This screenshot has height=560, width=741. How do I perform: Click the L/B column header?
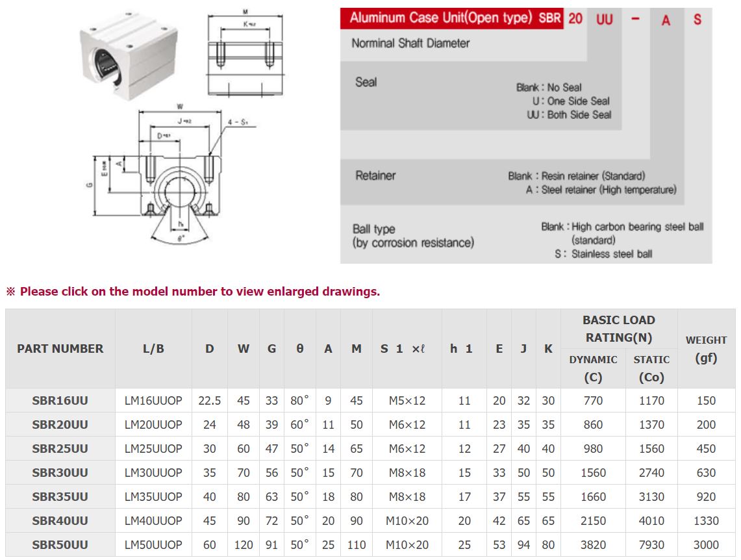point(153,349)
